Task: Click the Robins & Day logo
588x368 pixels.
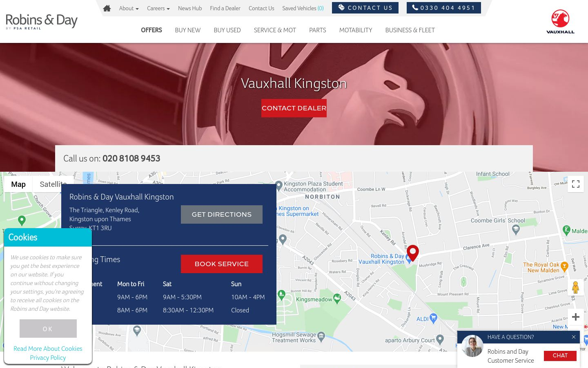Action: pos(41,21)
